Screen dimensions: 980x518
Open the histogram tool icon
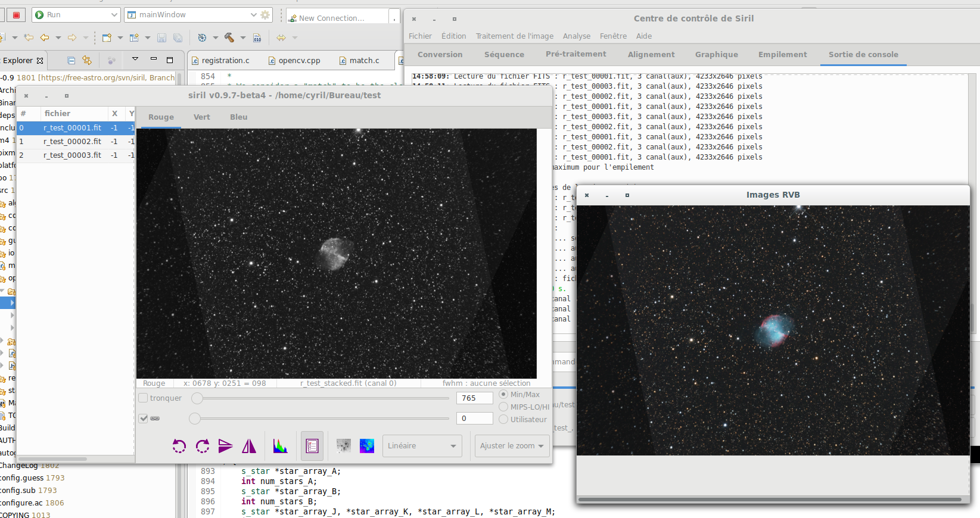pos(280,446)
